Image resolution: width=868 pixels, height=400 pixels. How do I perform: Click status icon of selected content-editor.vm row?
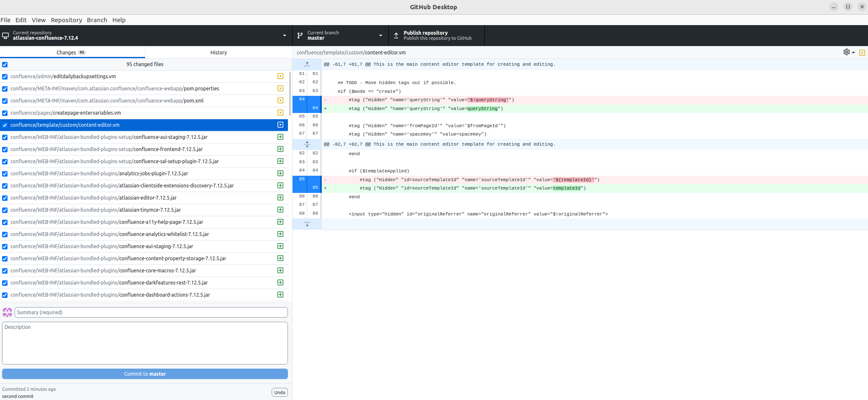pyautogui.click(x=280, y=125)
